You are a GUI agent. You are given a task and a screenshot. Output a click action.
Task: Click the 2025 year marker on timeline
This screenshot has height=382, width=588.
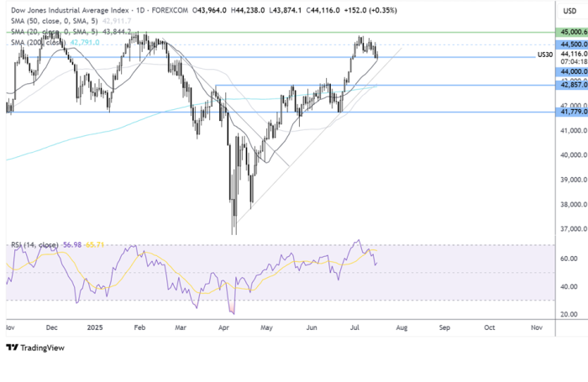[x=95, y=327]
